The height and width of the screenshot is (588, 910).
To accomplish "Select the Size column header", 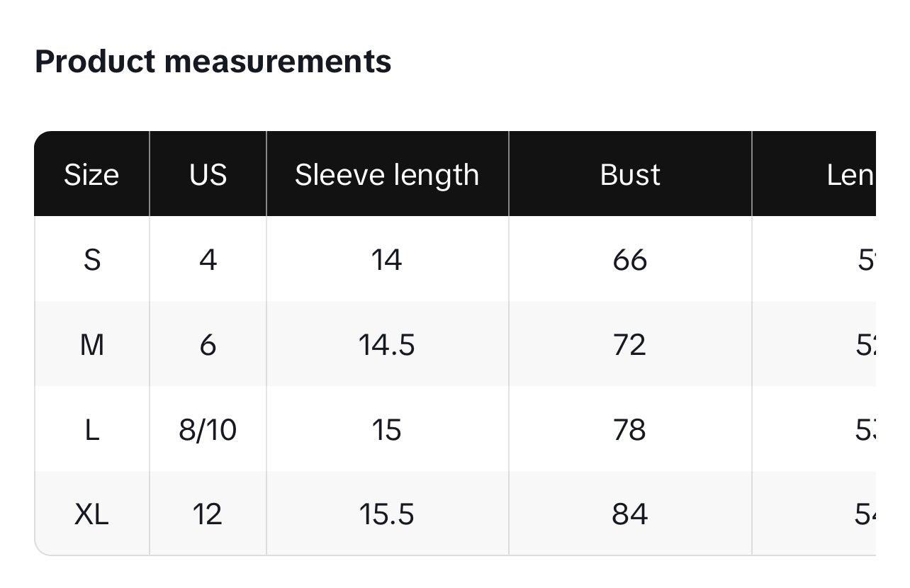I will (x=91, y=175).
